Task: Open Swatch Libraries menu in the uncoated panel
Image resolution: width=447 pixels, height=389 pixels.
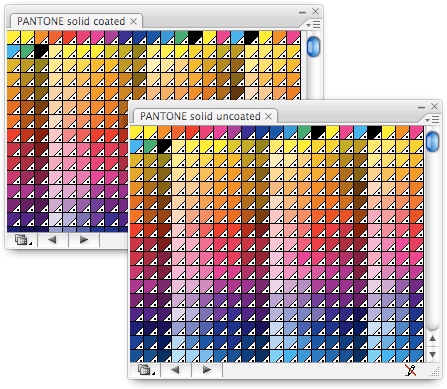Action: [146, 370]
